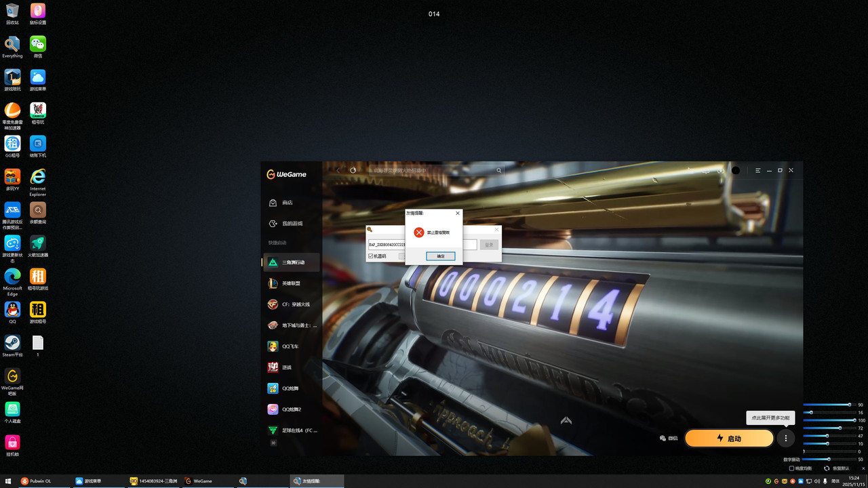The image size is (868, 488).
Task: Select 足球在线4 (FC) in quick launch list
Action: point(292,430)
